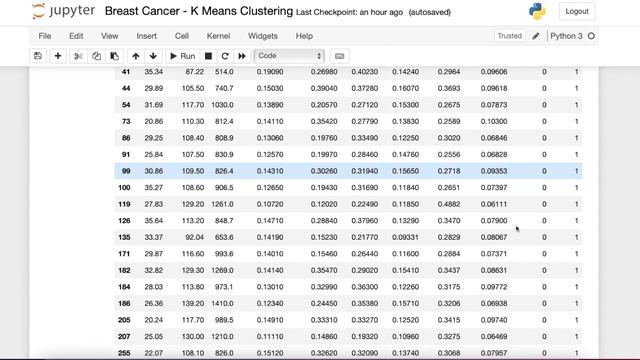Click the Python 3 kernel name
640x360 pixels.
coord(566,36)
